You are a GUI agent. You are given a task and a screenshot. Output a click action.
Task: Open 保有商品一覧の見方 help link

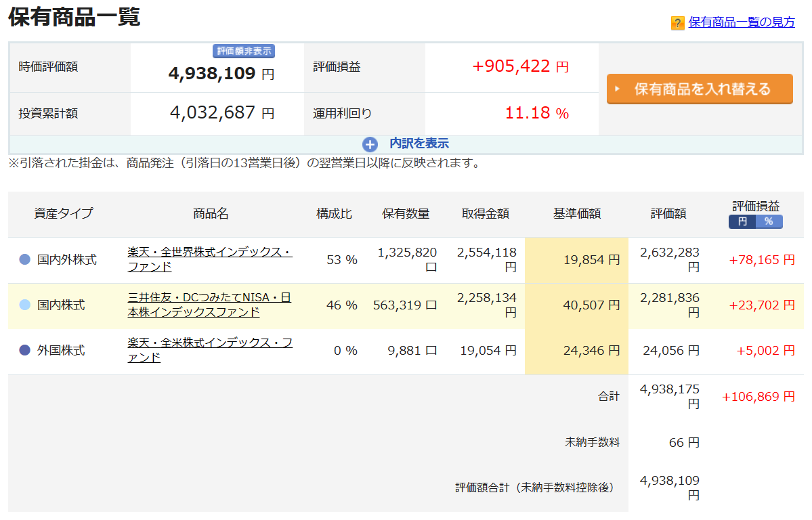point(742,22)
